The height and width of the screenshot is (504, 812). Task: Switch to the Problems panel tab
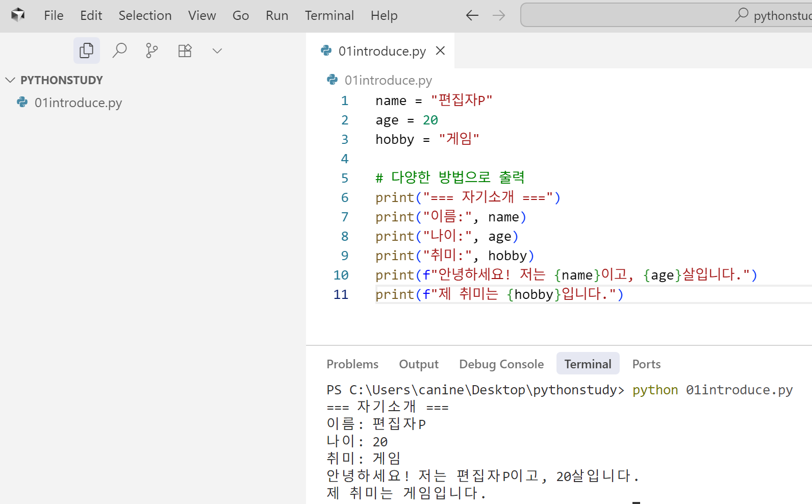coord(352,364)
